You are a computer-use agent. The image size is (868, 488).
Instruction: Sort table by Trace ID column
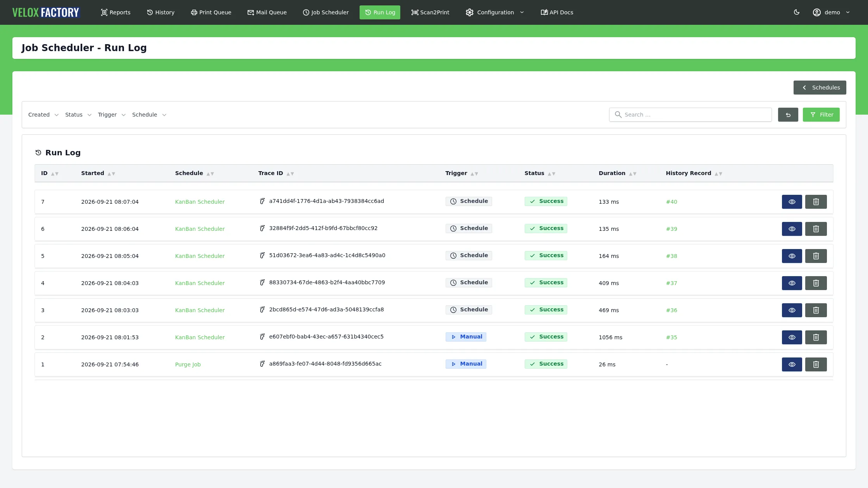pyautogui.click(x=276, y=173)
